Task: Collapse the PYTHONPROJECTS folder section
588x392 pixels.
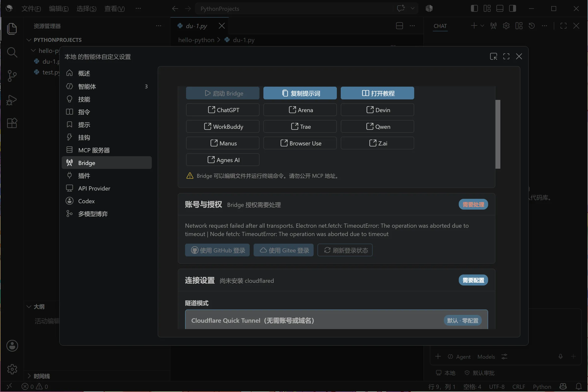Action: click(29, 40)
